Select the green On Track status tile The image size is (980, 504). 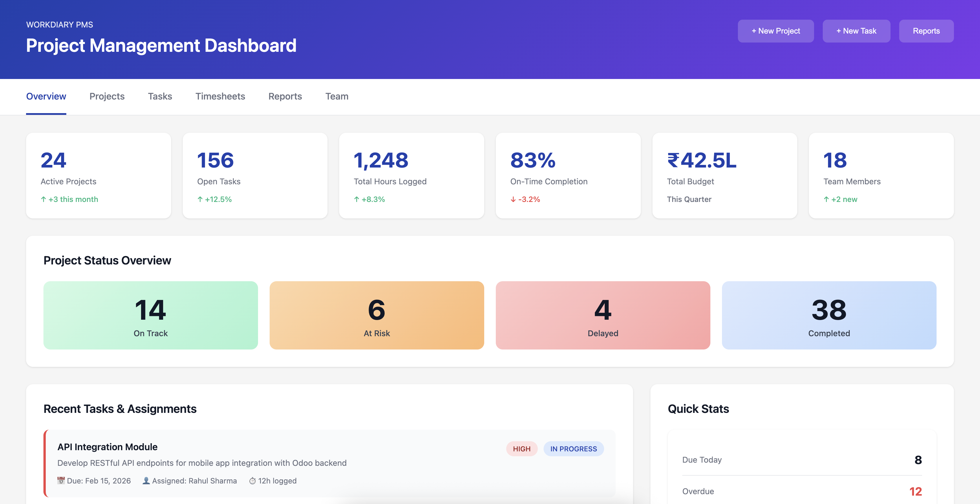tap(151, 315)
